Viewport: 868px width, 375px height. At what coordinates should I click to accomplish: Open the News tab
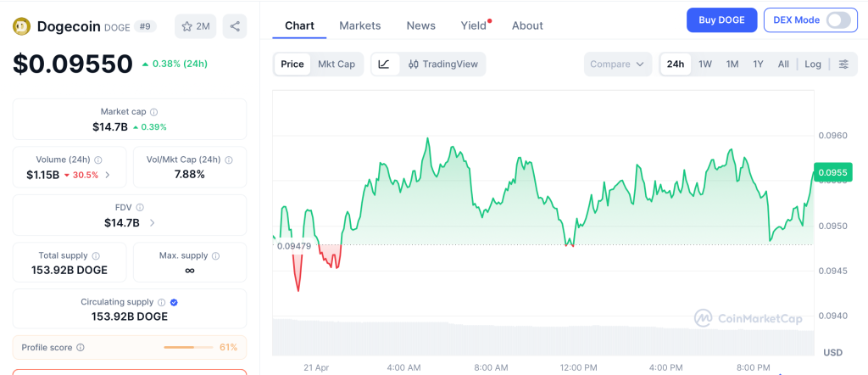point(420,25)
